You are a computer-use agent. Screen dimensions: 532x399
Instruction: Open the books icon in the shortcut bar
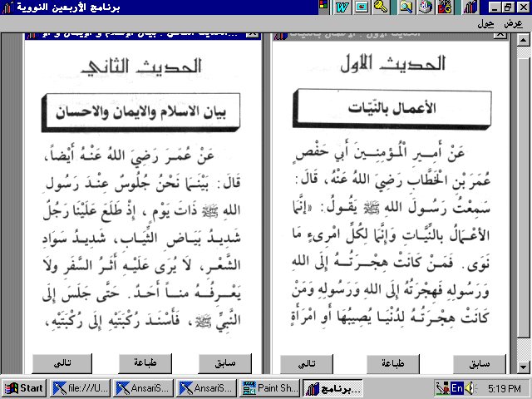[470, 7]
